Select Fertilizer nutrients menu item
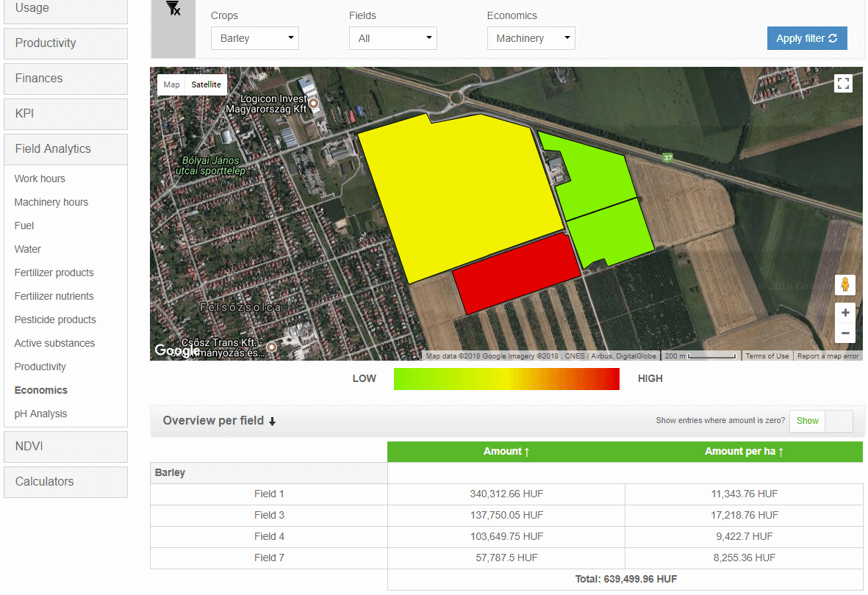This screenshot has width=868, height=595. pos(54,296)
